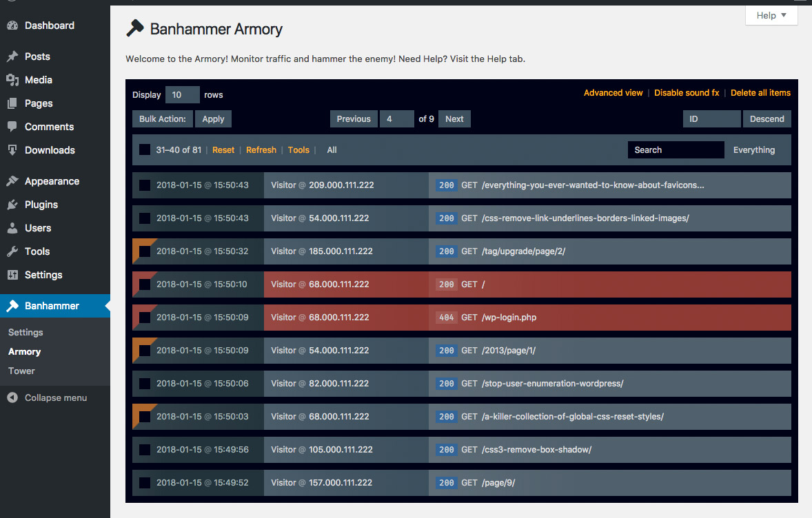Click the Tools wrench icon
812x518 pixels.
[12, 251]
